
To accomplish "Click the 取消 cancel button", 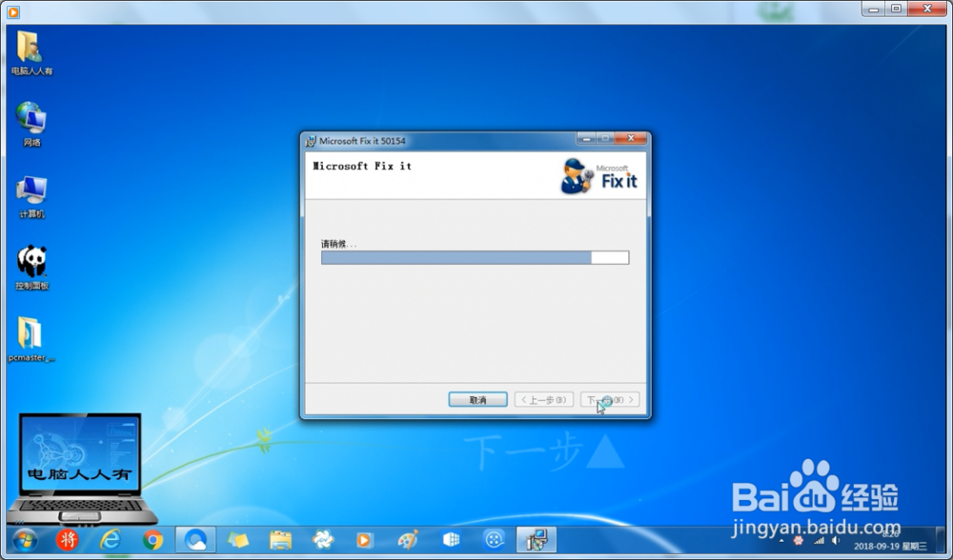I will 477,400.
